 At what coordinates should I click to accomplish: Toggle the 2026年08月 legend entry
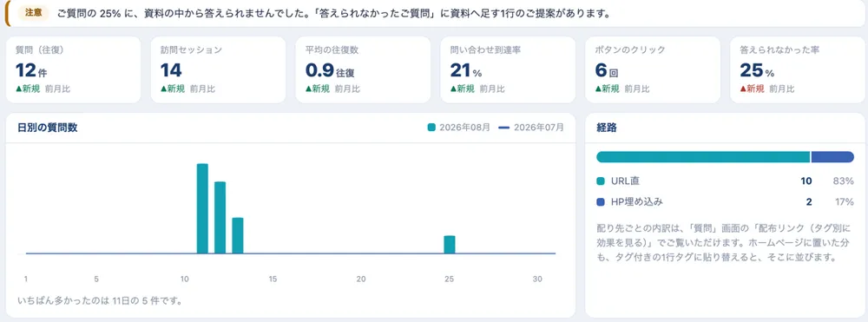(459, 128)
